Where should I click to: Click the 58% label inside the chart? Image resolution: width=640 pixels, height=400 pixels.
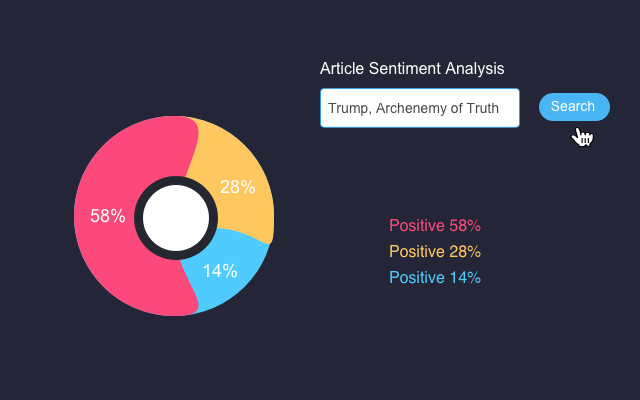click(108, 216)
